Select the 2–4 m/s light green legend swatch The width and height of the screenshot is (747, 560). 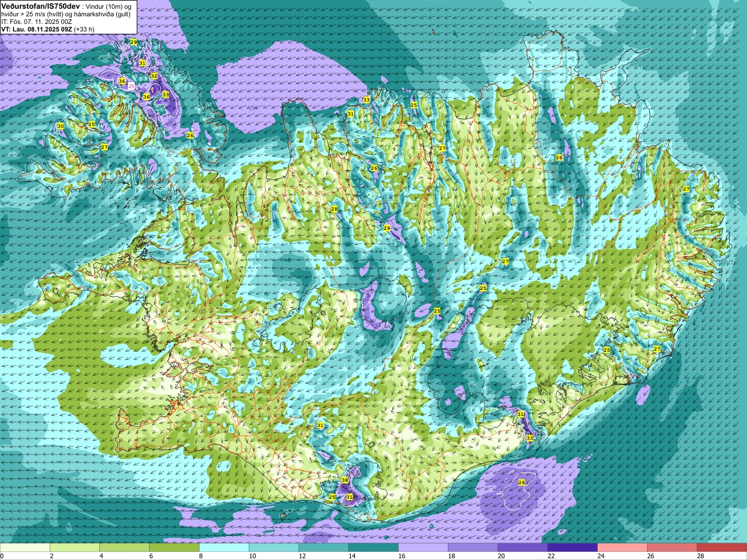click(x=75, y=548)
